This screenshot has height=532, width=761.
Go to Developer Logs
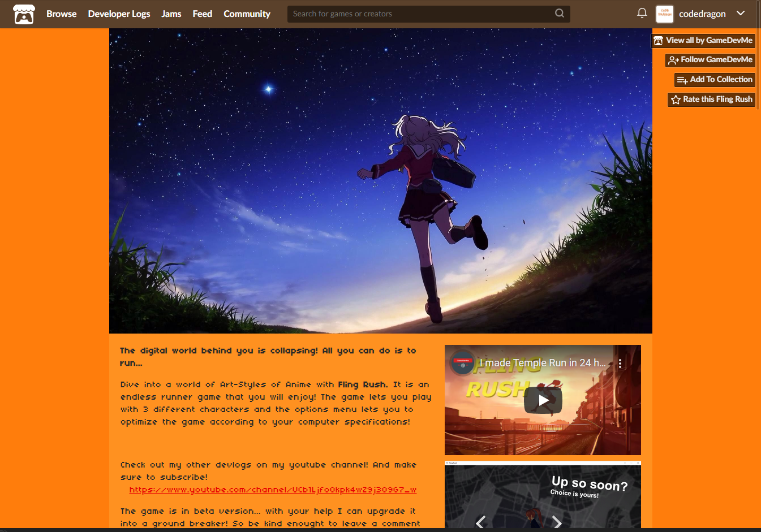[x=119, y=14]
